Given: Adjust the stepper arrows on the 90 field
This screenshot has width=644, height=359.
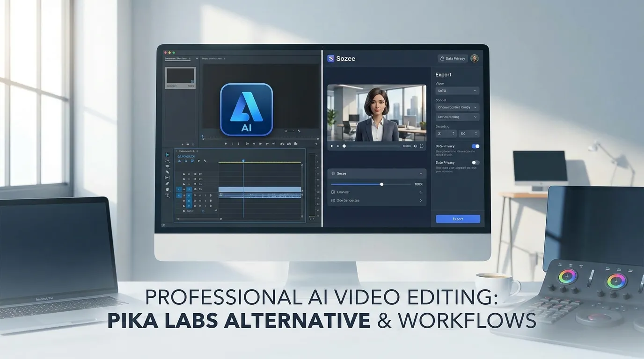Looking at the screenshot, I should [x=476, y=134].
